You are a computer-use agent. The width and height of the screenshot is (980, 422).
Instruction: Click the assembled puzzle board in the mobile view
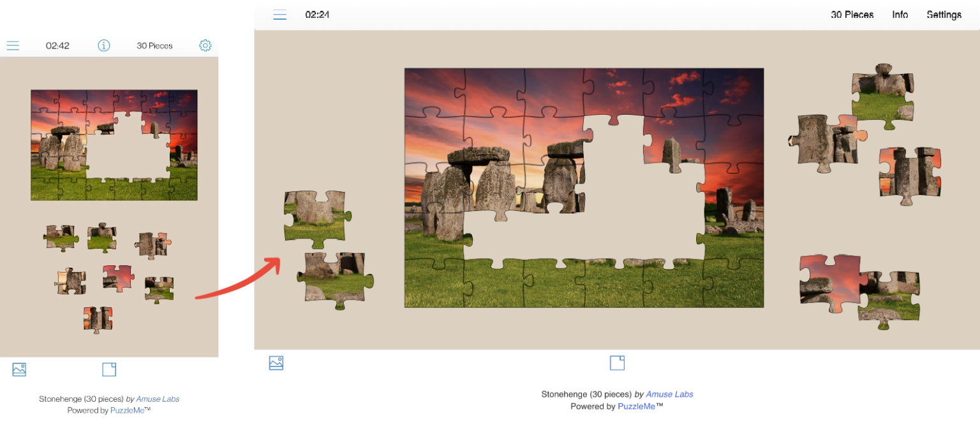[114, 145]
